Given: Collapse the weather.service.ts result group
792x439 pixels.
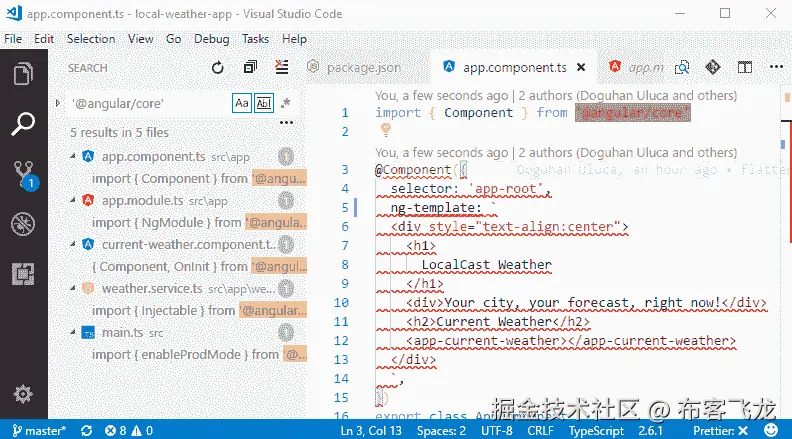Looking at the screenshot, I should 73,288.
